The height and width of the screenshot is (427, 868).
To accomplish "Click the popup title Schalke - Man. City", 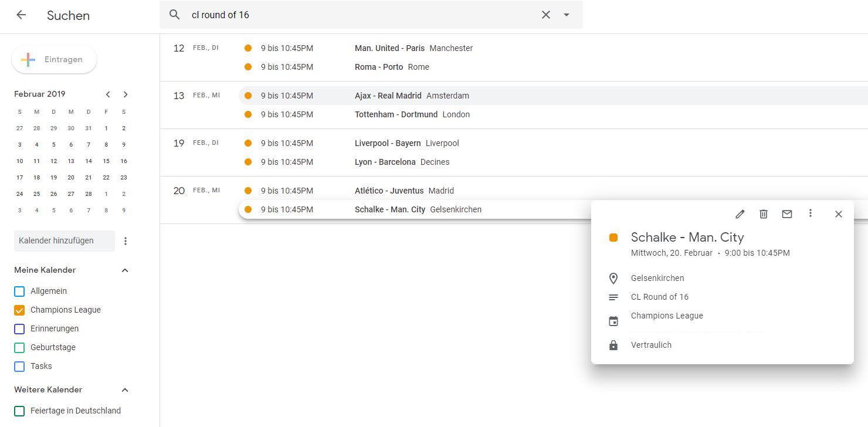I will [687, 238].
